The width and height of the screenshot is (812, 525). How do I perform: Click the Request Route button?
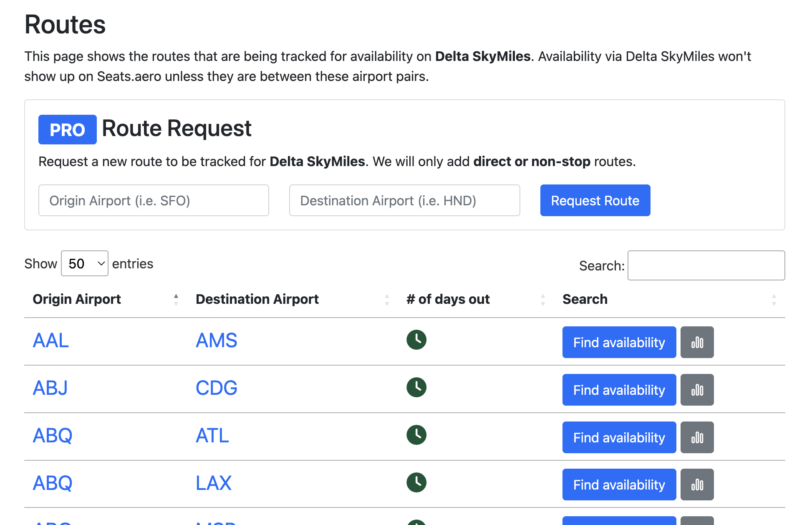(595, 200)
